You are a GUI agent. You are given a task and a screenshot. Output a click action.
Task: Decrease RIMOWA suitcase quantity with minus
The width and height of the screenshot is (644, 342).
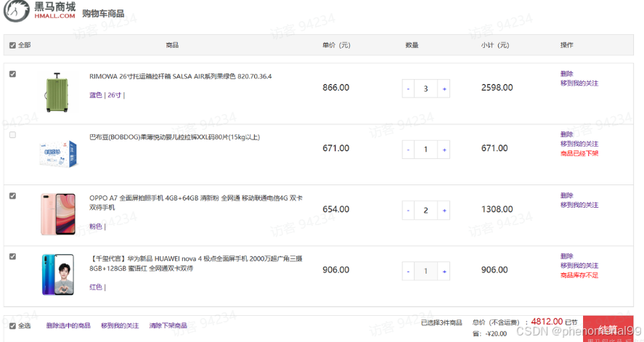point(408,89)
